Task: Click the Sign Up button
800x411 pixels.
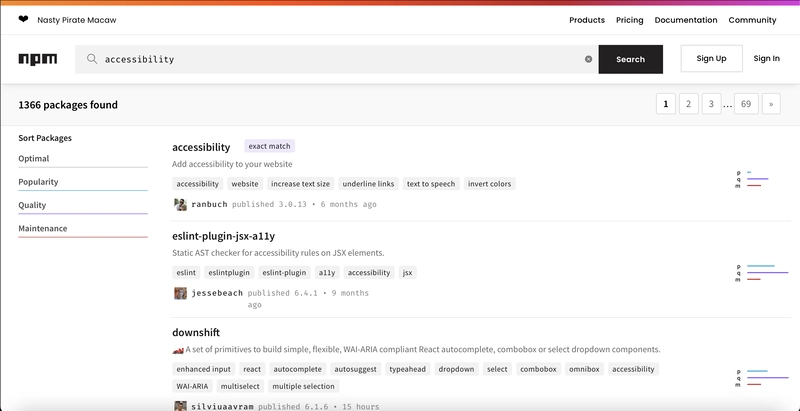Action: pos(711,58)
